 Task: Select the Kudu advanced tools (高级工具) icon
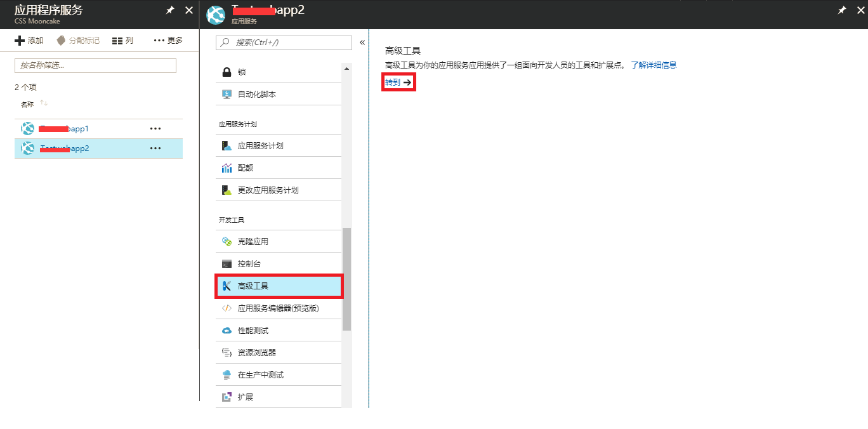coord(227,286)
